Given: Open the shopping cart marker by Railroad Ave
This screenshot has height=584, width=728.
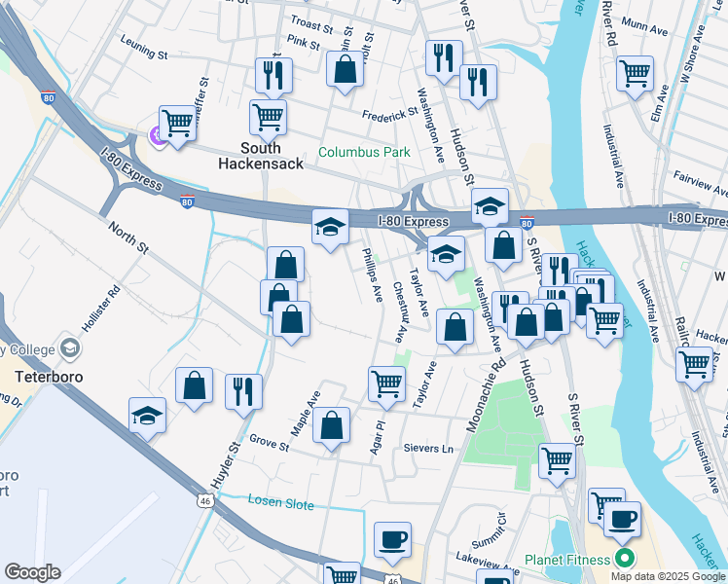Looking at the screenshot, I should [x=694, y=365].
